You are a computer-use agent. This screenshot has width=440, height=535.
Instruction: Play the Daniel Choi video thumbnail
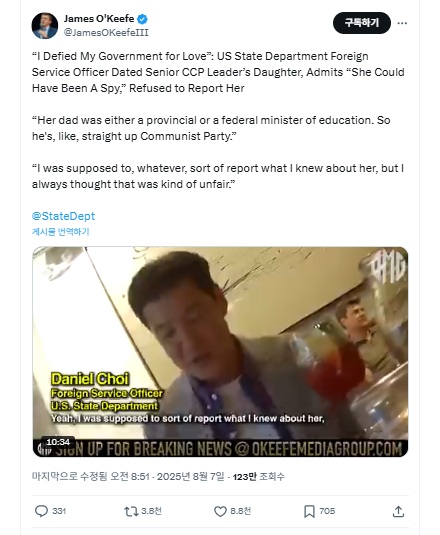220,352
